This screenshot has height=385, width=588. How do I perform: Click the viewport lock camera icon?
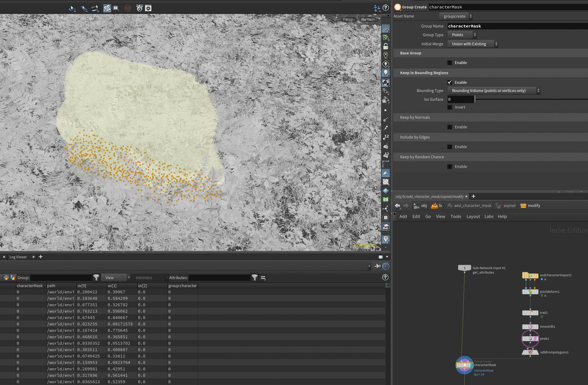click(x=386, y=46)
